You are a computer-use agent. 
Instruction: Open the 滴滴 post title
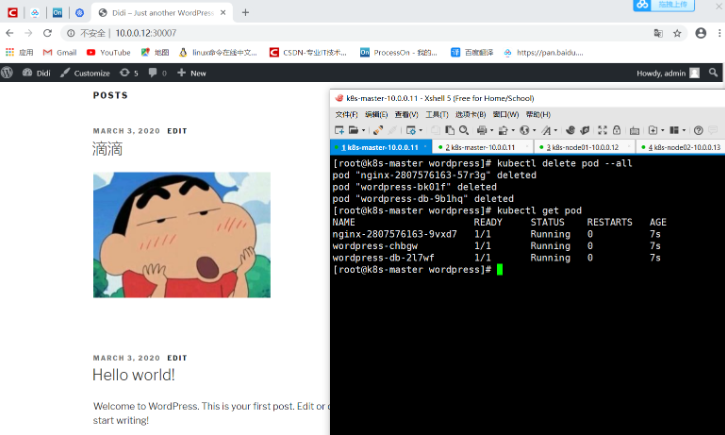(107, 149)
